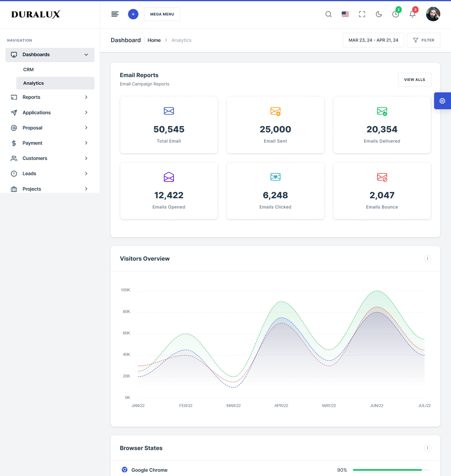Click the FILTER button

coord(424,40)
